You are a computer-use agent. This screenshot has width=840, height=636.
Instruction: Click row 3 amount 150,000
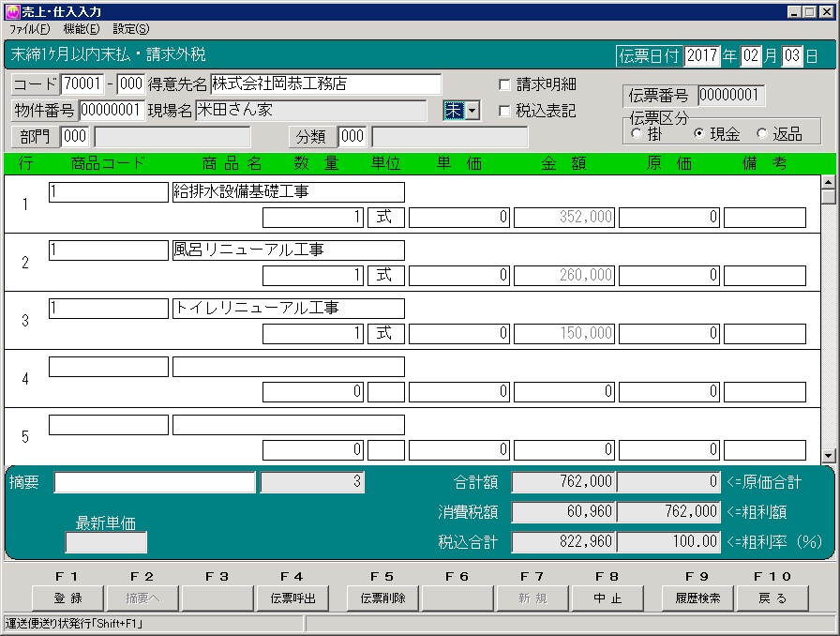tap(564, 334)
